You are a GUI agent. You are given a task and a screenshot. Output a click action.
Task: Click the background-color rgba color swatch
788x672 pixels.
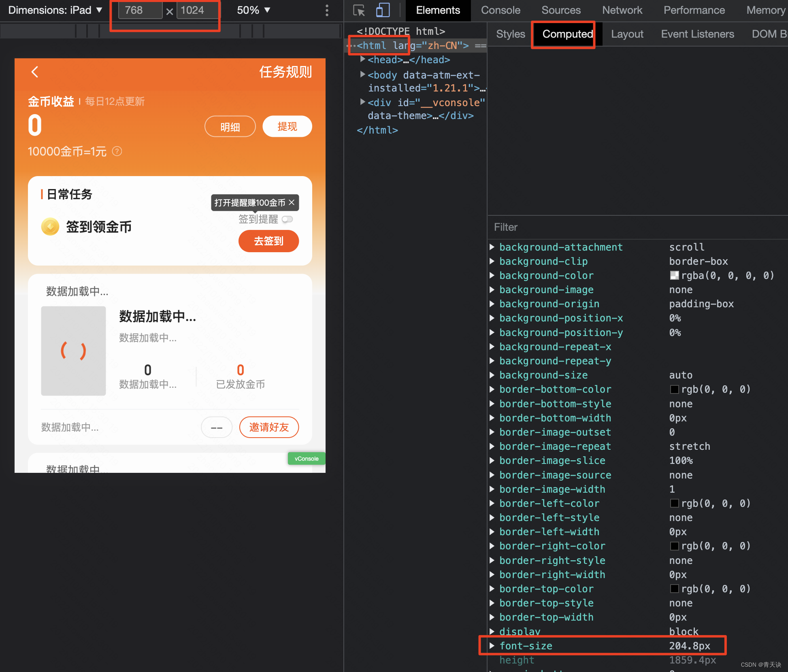click(674, 275)
